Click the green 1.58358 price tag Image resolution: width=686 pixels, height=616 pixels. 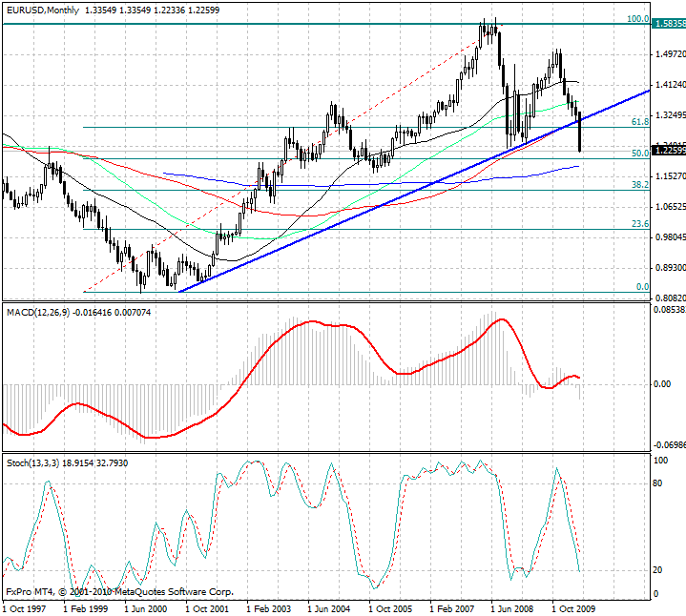pyautogui.click(x=668, y=24)
